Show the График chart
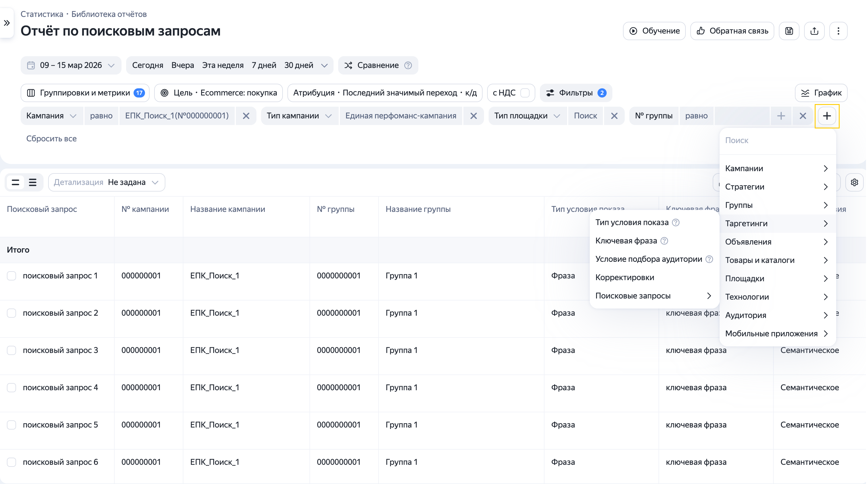The height and width of the screenshot is (484, 868). (x=821, y=93)
